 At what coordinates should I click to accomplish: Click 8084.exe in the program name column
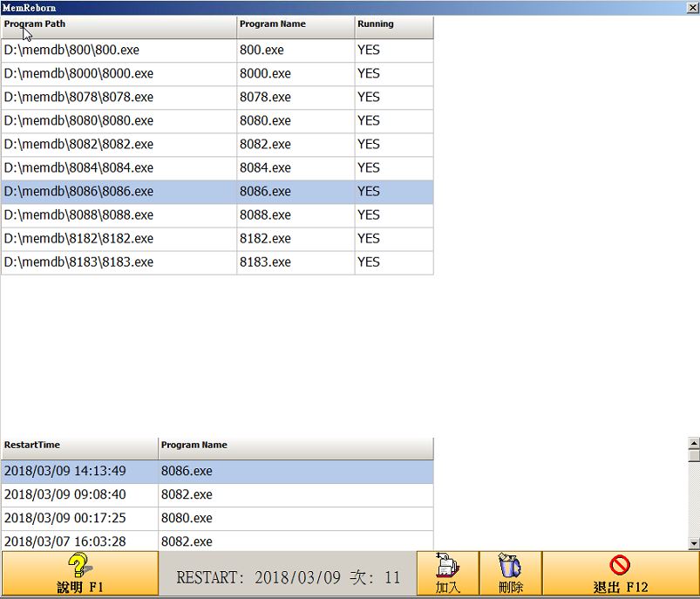(296, 168)
